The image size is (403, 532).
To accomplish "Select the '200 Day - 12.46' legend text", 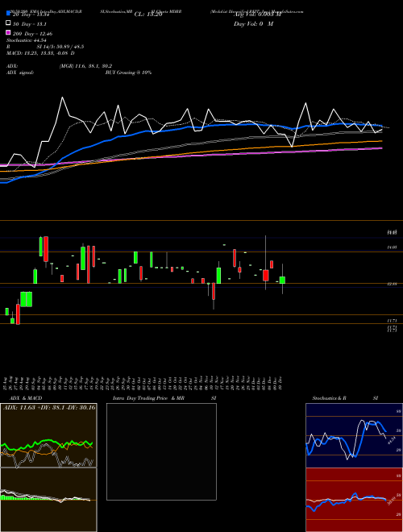I will (32, 34).
